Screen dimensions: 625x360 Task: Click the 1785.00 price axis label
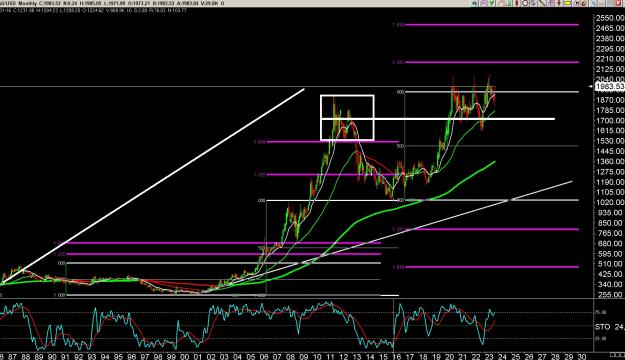pos(610,110)
